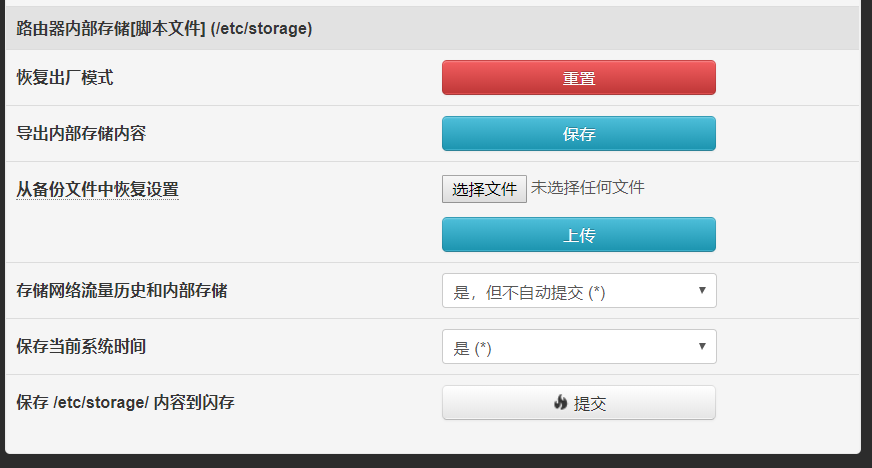Click the arrow of the 是 (*) dropdown
Image resolution: width=872 pixels, height=468 pixels.
702,346
